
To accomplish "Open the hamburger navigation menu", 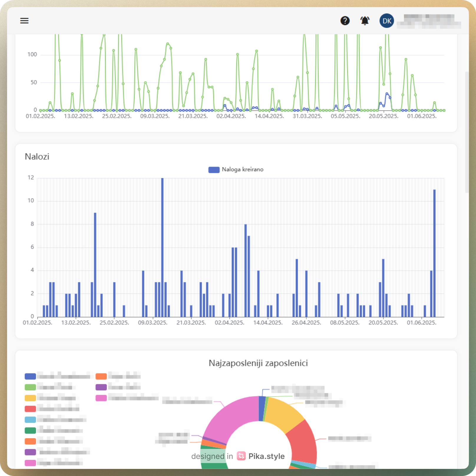I will [24, 21].
